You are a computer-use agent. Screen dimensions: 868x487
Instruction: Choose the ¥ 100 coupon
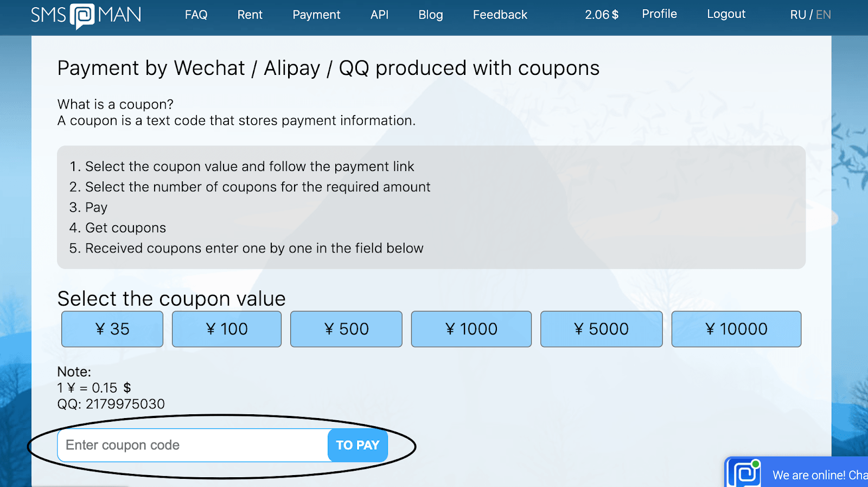coord(227,329)
